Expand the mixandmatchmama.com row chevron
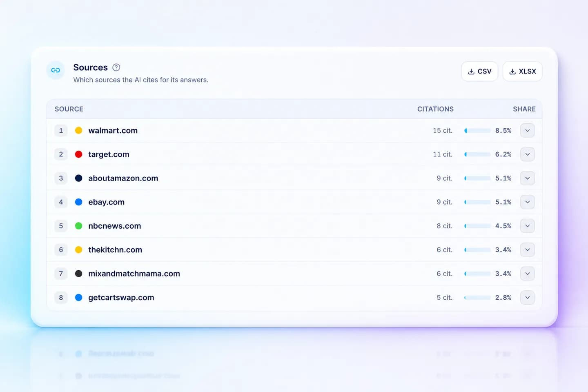This screenshot has width=588, height=392. 528,274
